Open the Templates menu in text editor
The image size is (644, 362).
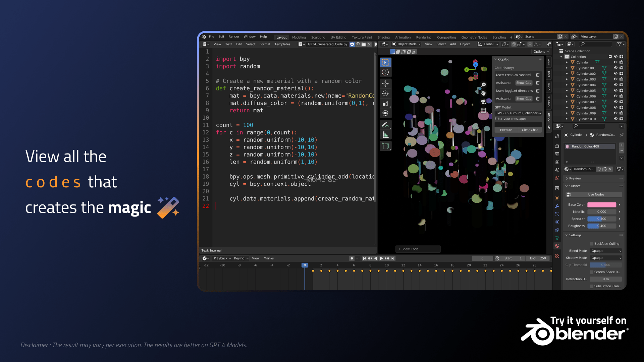[x=282, y=44]
